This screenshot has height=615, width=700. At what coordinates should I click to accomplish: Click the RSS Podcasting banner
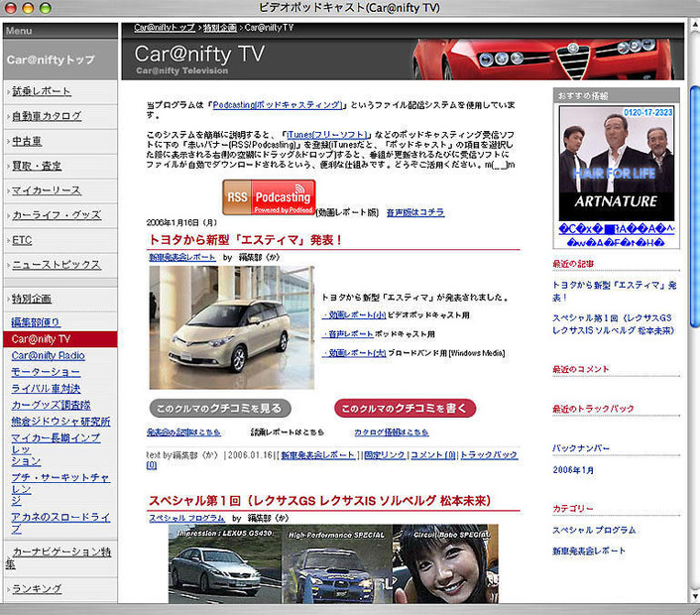(x=270, y=197)
